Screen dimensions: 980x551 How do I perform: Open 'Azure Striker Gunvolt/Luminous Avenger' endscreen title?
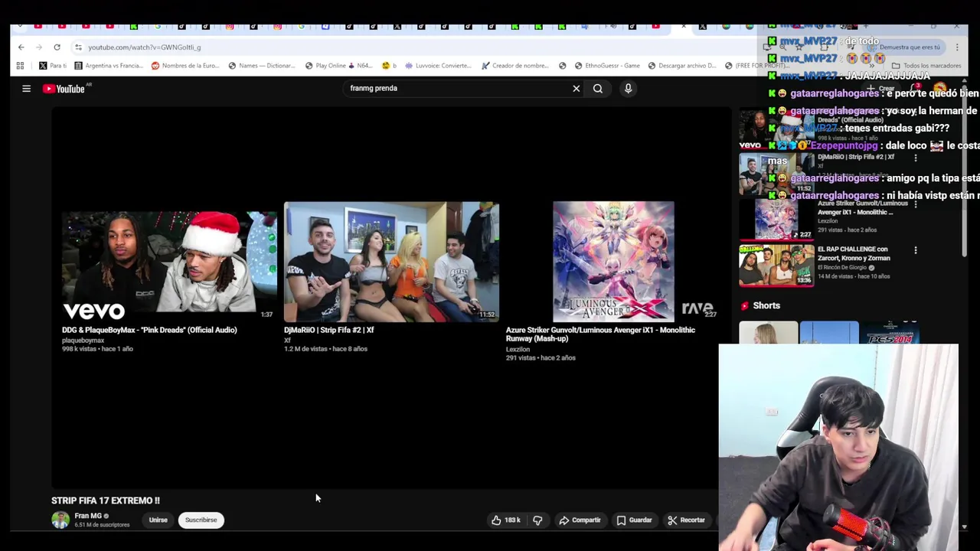tap(600, 334)
